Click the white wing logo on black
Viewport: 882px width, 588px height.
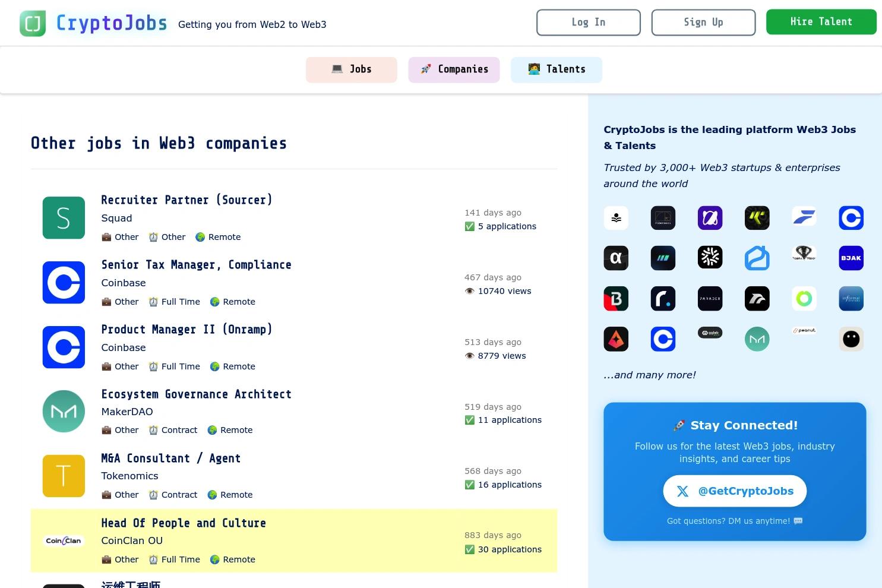[x=757, y=299]
